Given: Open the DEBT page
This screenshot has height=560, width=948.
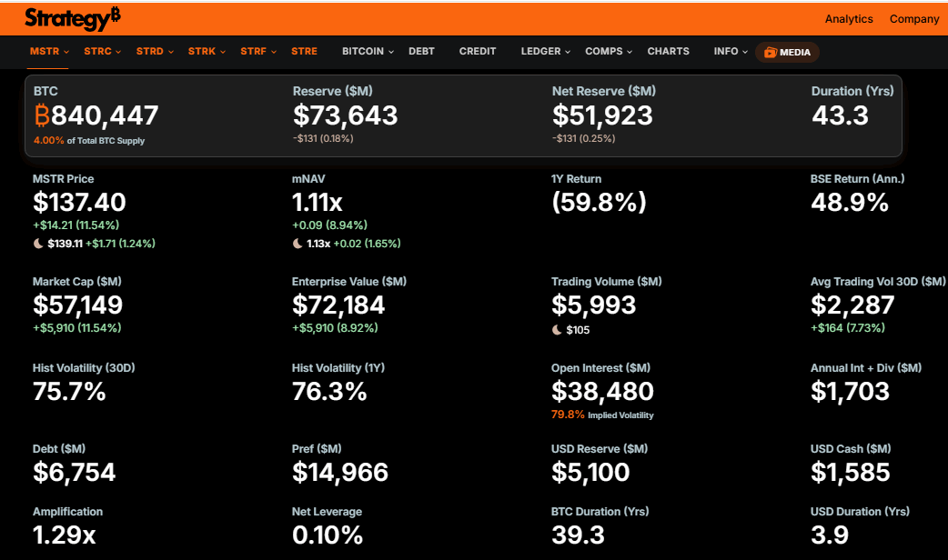Looking at the screenshot, I should click(x=421, y=51).
